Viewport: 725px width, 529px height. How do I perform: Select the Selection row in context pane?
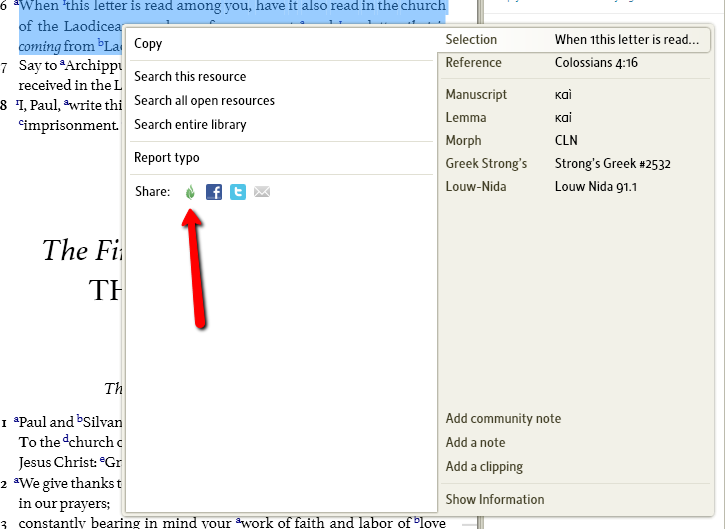coord(576,40)
